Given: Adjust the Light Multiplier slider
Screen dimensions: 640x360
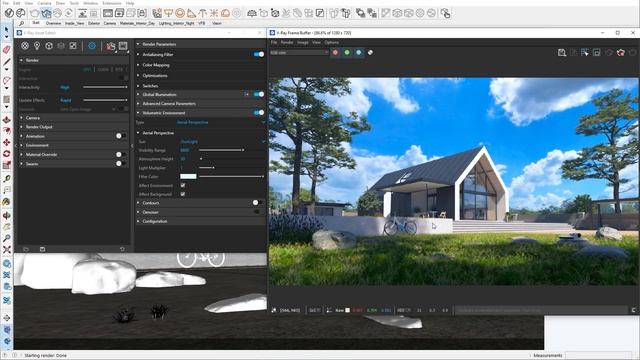Looking at the screenshot, I should coord(231,168).
